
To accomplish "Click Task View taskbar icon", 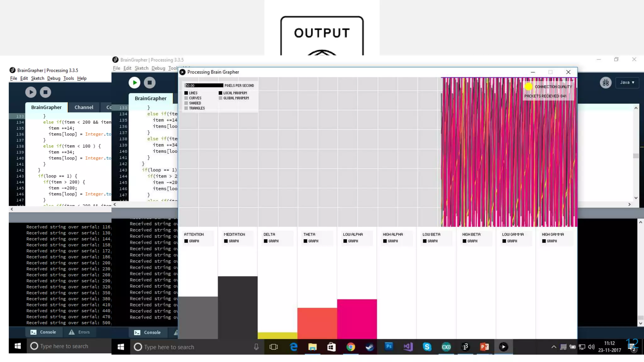I will (274, 347).
